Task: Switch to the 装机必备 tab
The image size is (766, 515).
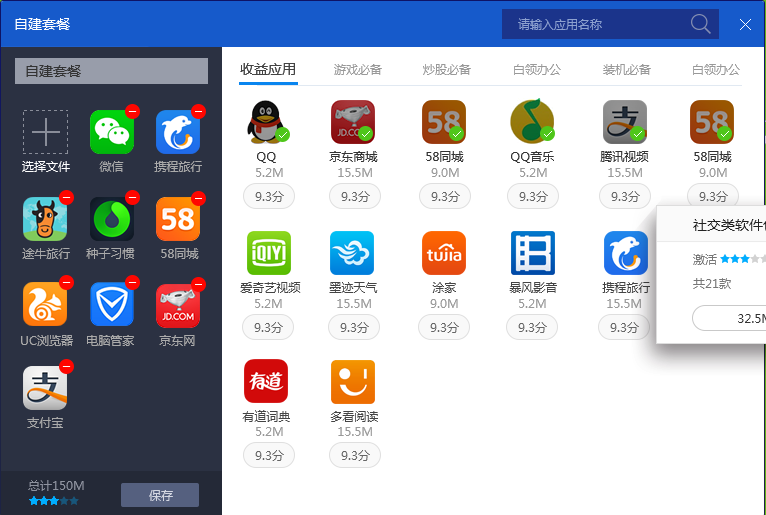Action: [x=627, y=69]
